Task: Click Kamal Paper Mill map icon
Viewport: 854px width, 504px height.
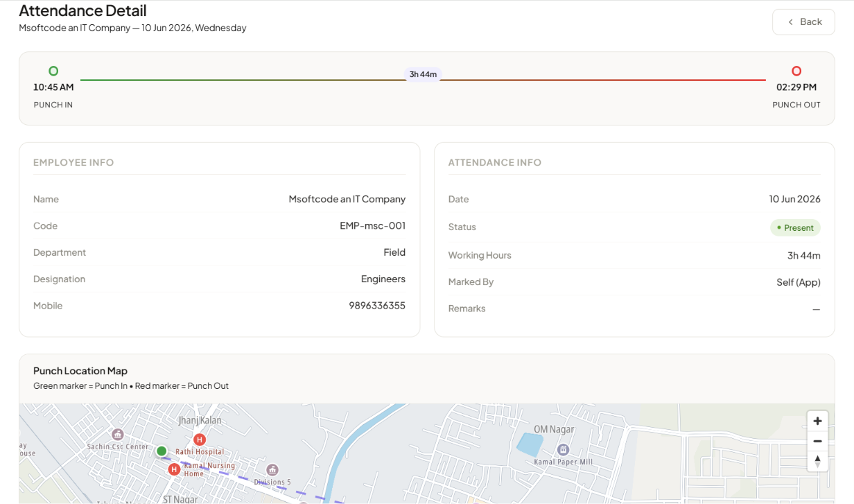Action: pos(563,450)
